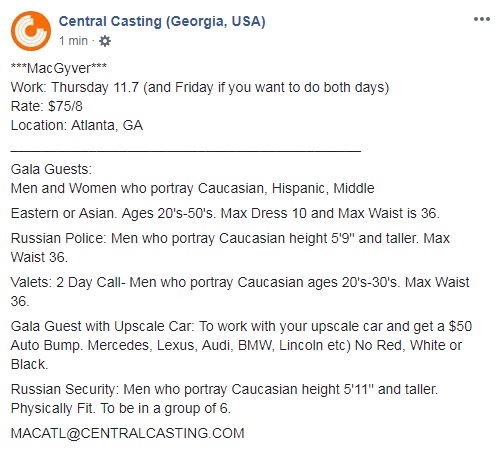Click the Auto Bump. Mercedes, Lexus line
This screenshot has height=453, width=496.
(x=236, y=345)
